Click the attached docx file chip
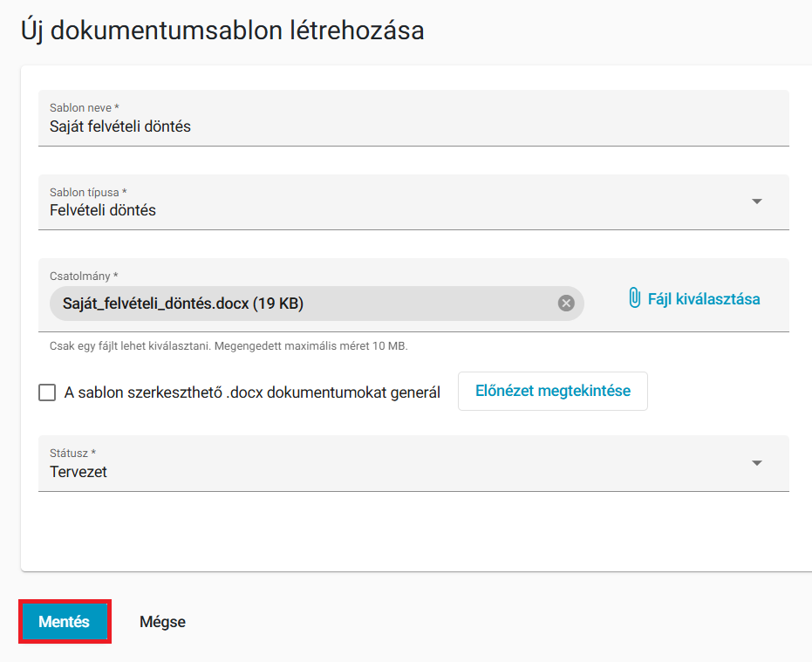This screenshot has height=662, width=812. [x=317, y=303]
